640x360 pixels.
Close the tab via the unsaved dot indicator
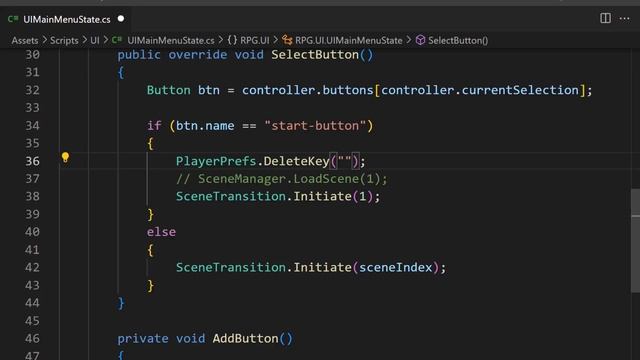[x=121, y=19]
